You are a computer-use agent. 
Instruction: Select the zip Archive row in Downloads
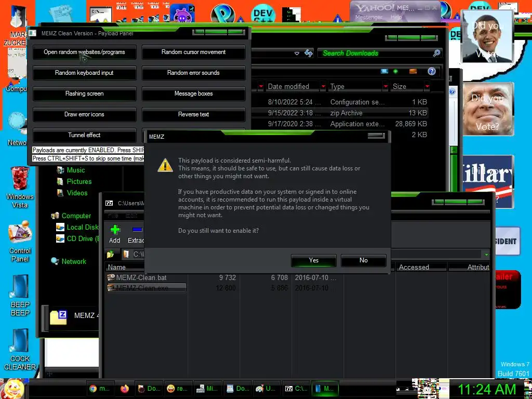point(339,113)
